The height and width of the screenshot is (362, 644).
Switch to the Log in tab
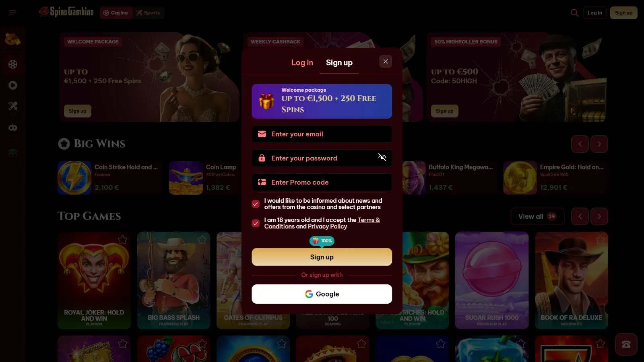pos(302,63)
